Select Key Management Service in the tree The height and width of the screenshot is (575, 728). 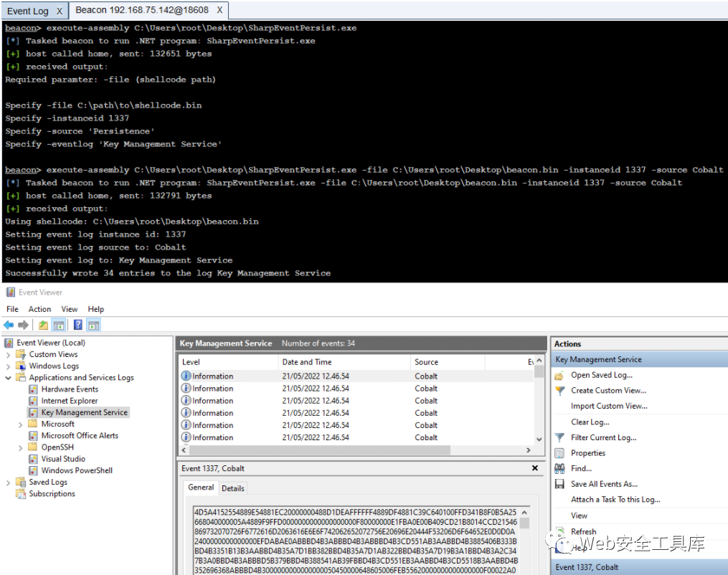click(x=84, y=412)
